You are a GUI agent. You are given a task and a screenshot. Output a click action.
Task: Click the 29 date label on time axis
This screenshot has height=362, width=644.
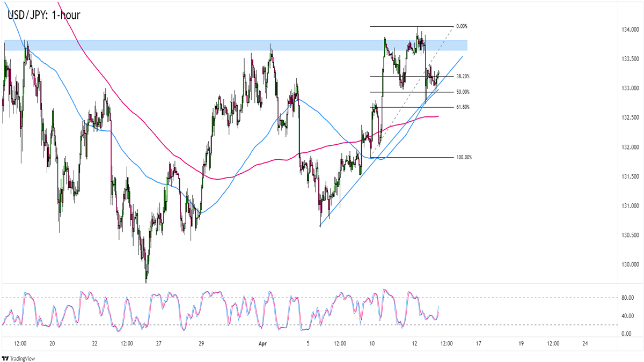(200, 344)
